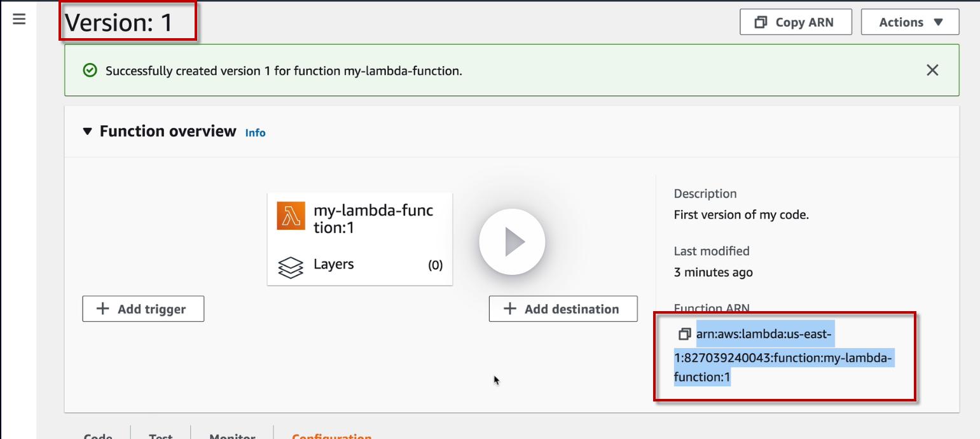980x439 pixels.
Task: Click the Layers stack icon
Action: coord(291,267)
